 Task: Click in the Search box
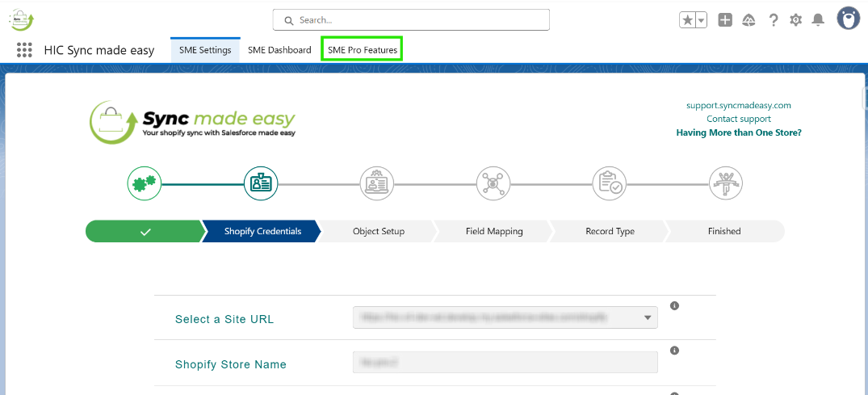coord(411,20)
